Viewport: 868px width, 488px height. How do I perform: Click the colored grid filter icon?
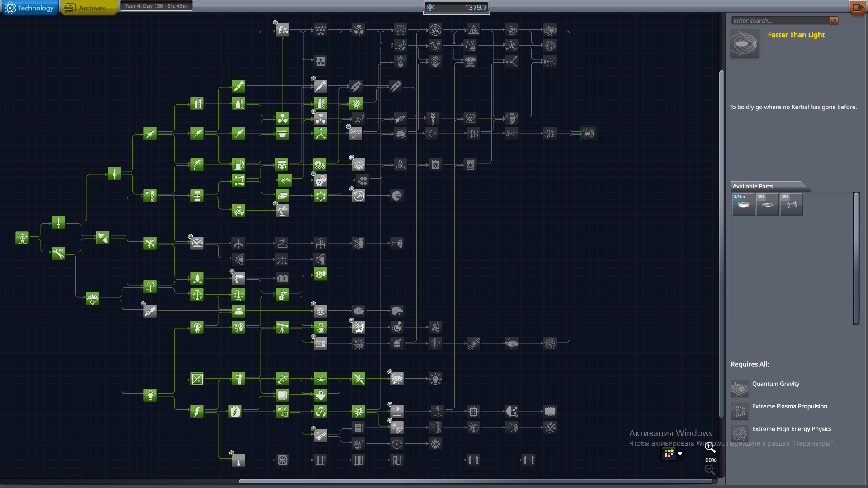click(669, 454)
